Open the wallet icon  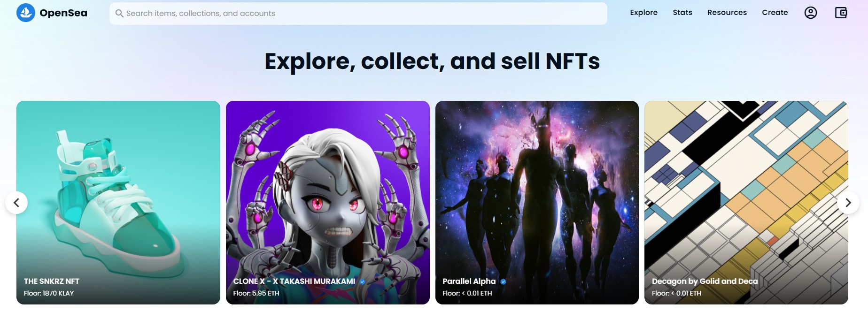841,13
